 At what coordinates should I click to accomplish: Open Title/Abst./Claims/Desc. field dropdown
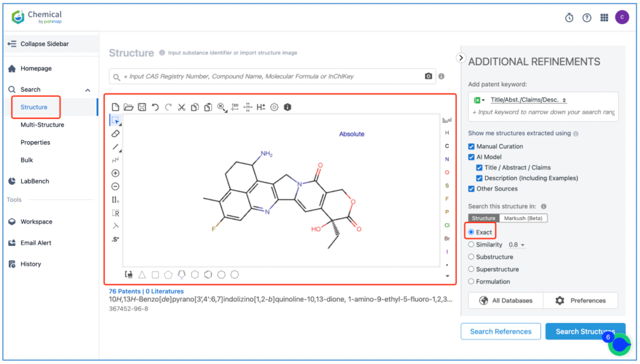[x=528, y=100]
